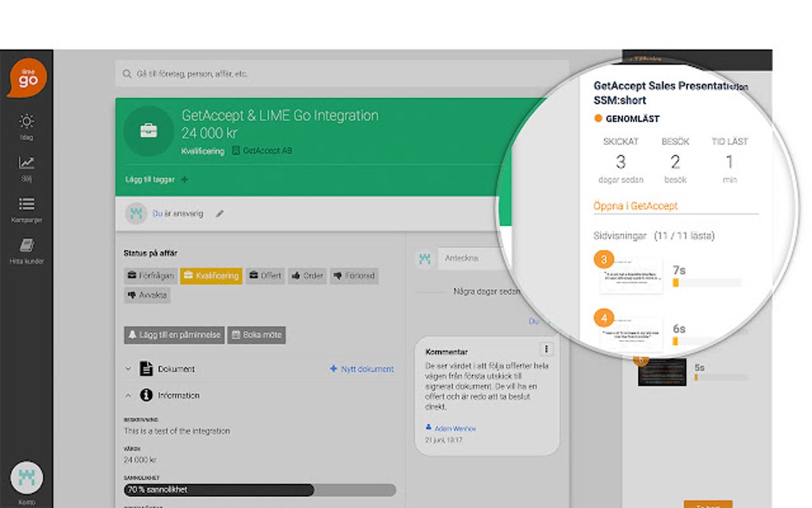Open page 3 thumbnail in Sidvisningar
Viewport: 812px width, 508px height.
pos(631,275)
